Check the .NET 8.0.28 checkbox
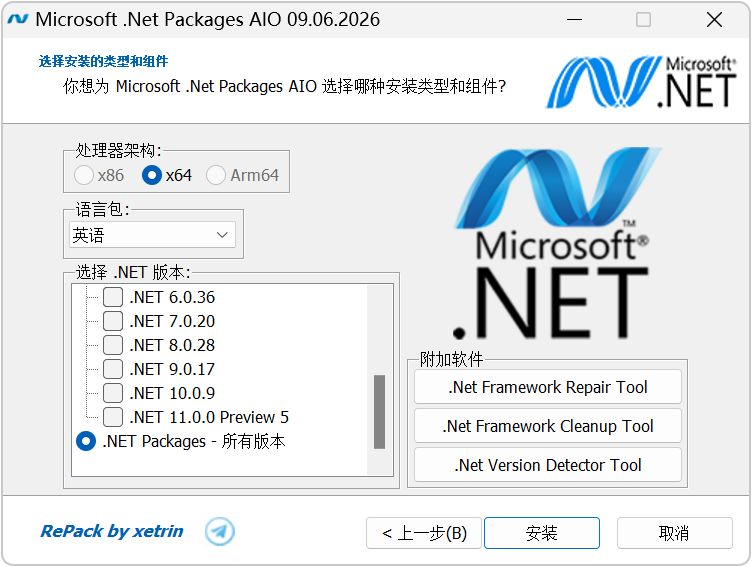 (113, 345)
